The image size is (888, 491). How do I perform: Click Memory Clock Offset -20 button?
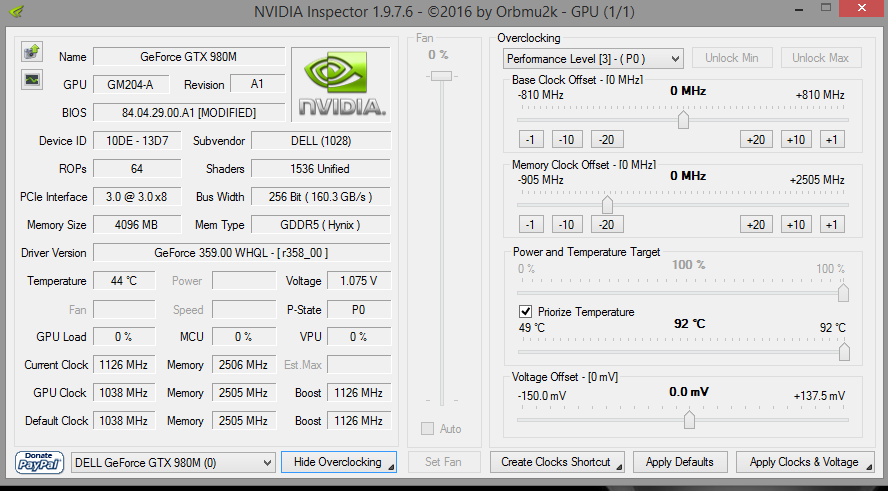(607, 224)
